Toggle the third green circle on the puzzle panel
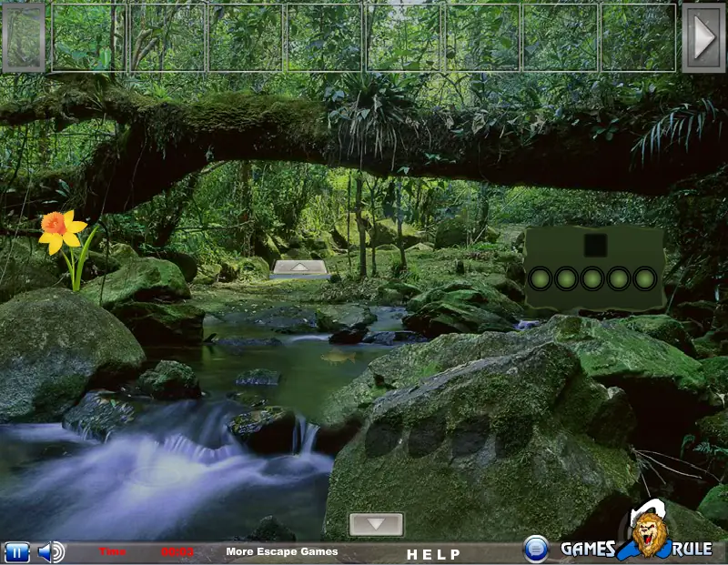728x565 pixels. click(593, 279)
